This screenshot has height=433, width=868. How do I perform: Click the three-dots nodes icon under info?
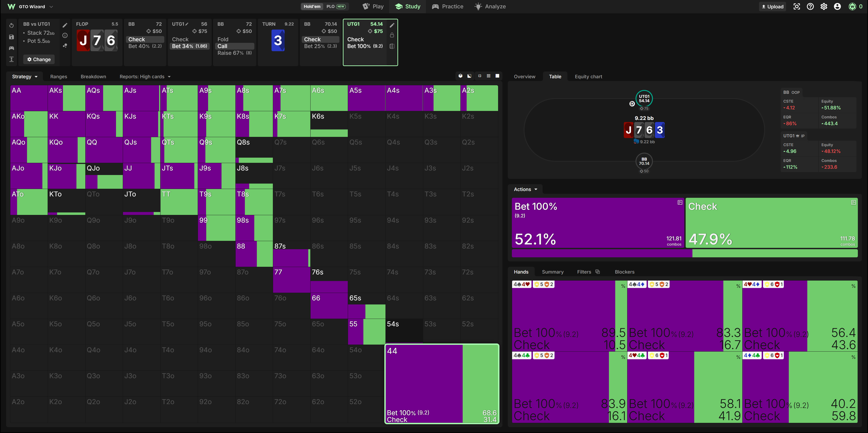(65, 46)
